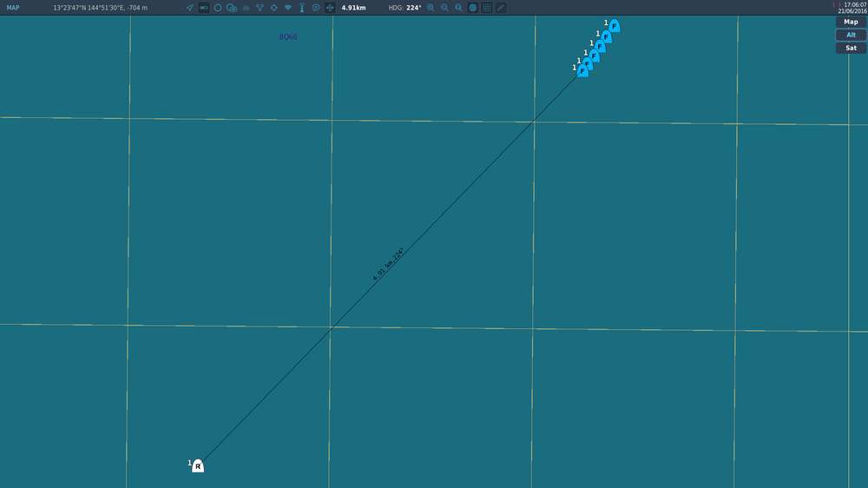This screenshot has width=868, height=488.
Task: Click the BQ68 grid label
Action: [x=288, y=37]
